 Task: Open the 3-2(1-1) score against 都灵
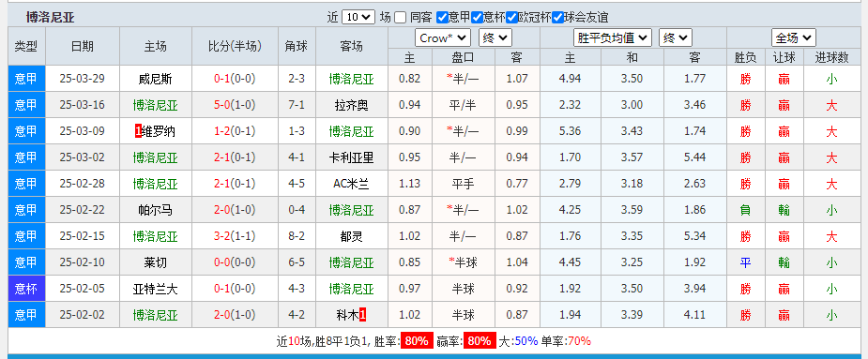coord(235,237)
